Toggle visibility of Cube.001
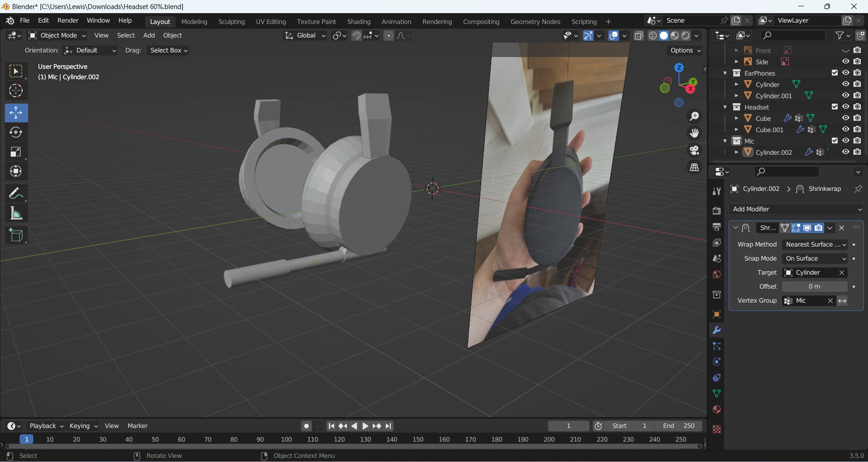The width and height of the screenshot is (868, 462). [x=845, y=129]
